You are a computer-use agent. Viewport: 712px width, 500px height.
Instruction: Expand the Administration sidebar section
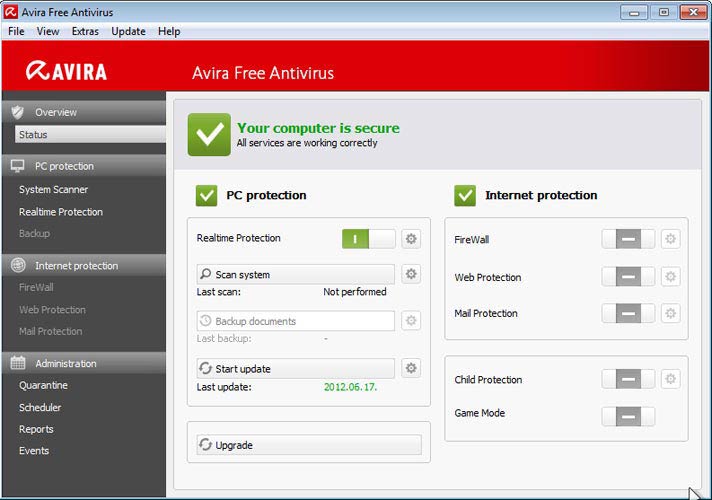83,363
